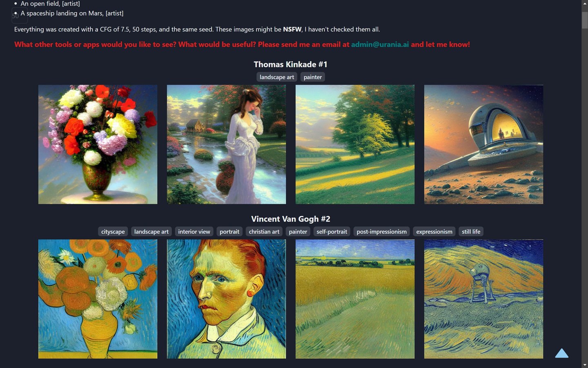Open Kinkade woman in white dress image
588x368 pixels.
click(x=226, y=144)
